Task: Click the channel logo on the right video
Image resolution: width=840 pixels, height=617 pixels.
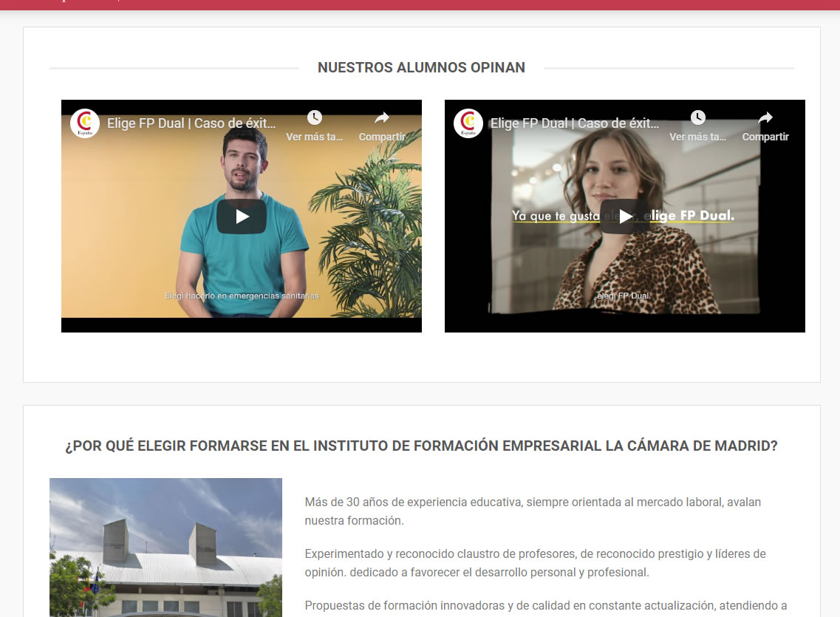Action: pos(468,123)
